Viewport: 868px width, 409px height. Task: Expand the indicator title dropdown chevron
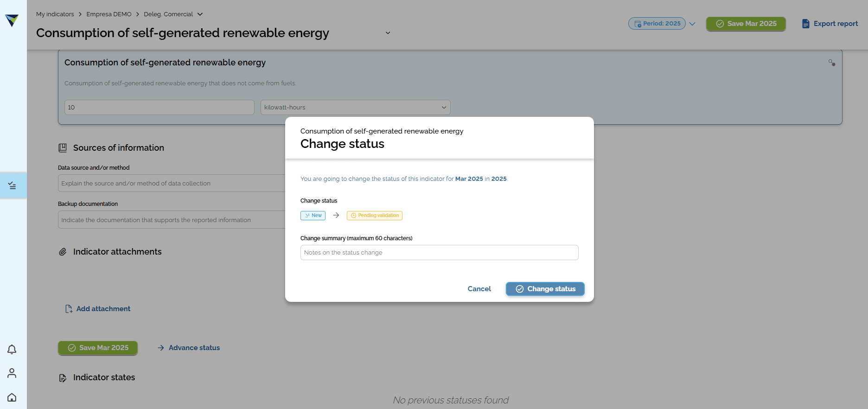pyautogui.click(x=388, y=33)
